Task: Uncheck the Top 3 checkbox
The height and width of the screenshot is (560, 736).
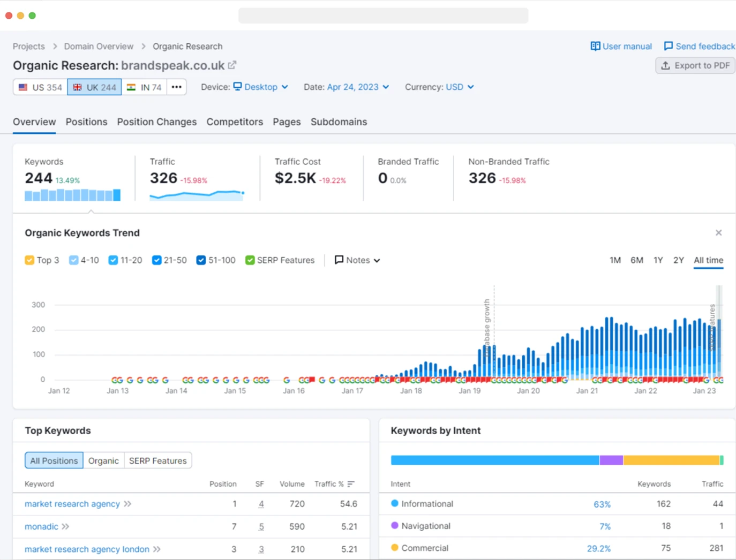Action: (x=29, y=260)
